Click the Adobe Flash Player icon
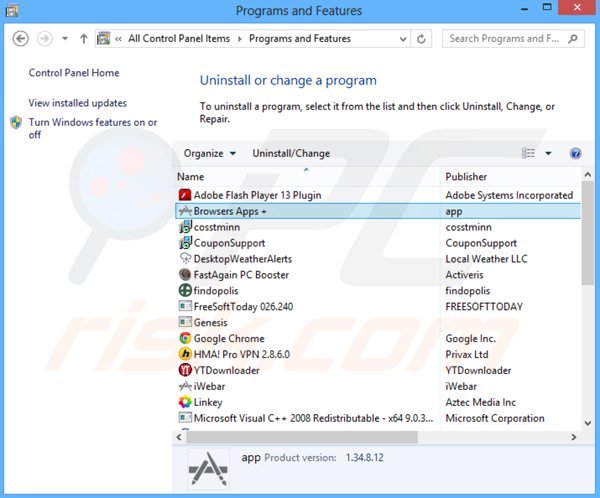Image resolution: width=600 pixels, height=498 pixels. (185, 195)
